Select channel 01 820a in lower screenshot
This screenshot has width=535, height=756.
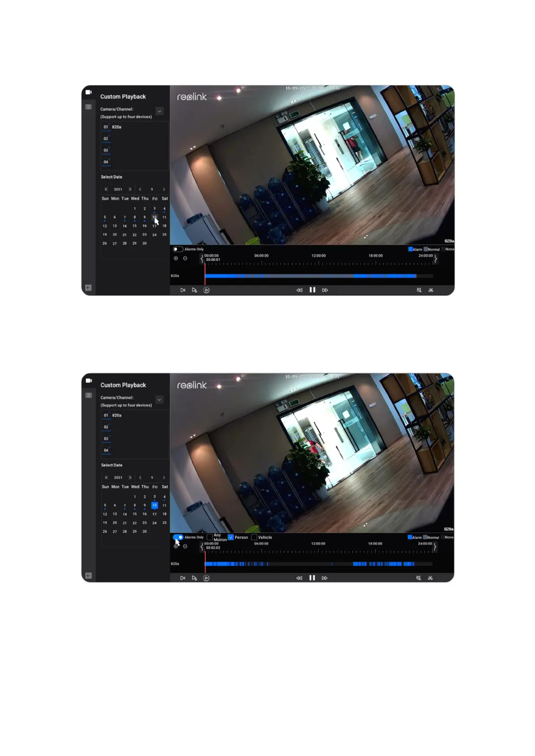tap(113, 415)
